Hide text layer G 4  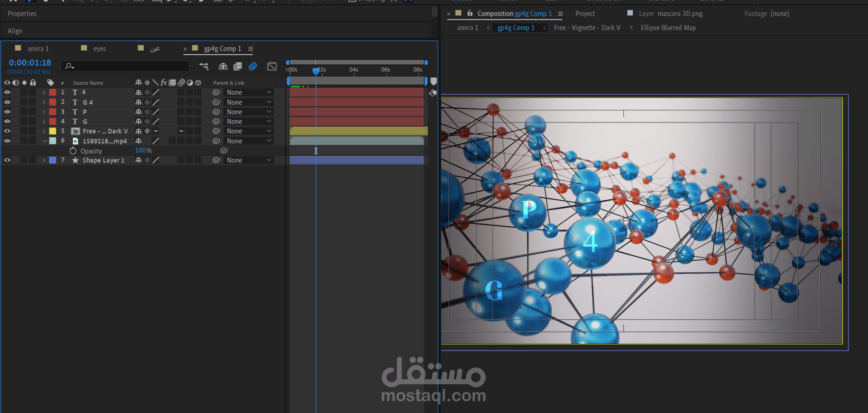(x=7, y=102)
